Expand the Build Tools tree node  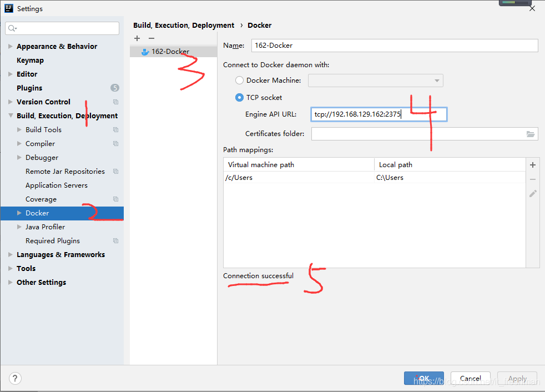tap(19, 129)
